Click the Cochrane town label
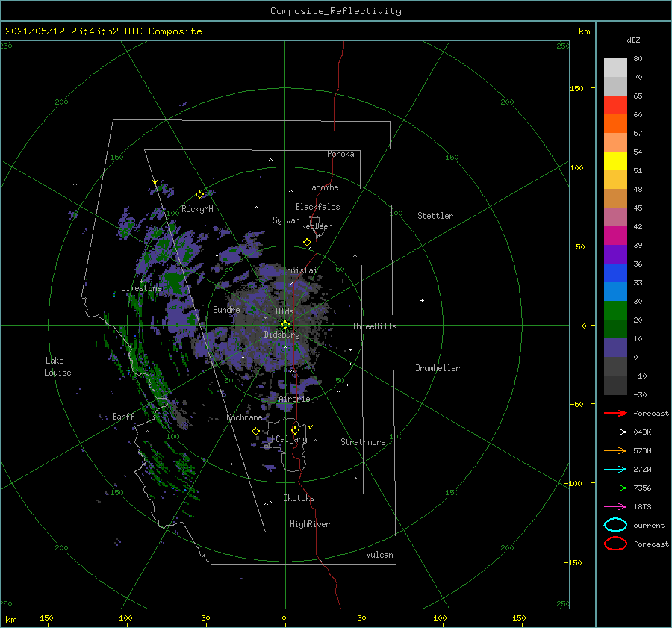This screenshot has width=672, height=628. (x=244, y=417)
